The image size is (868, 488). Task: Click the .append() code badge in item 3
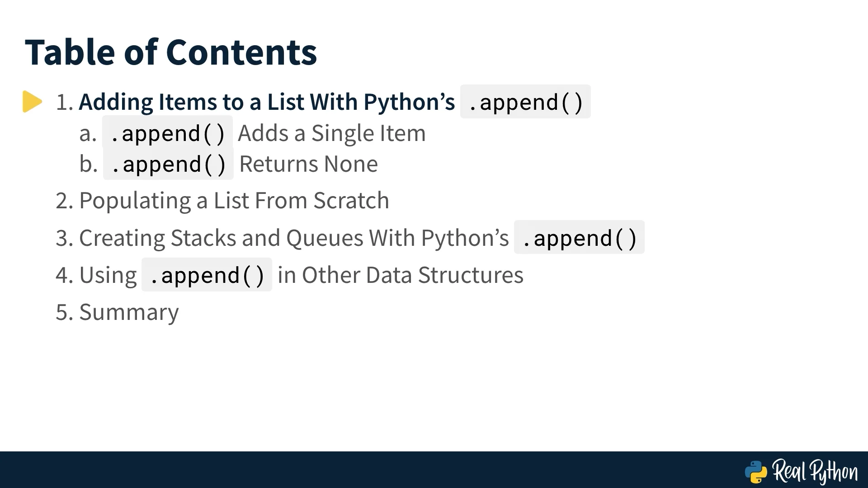[x=579, y=237]
